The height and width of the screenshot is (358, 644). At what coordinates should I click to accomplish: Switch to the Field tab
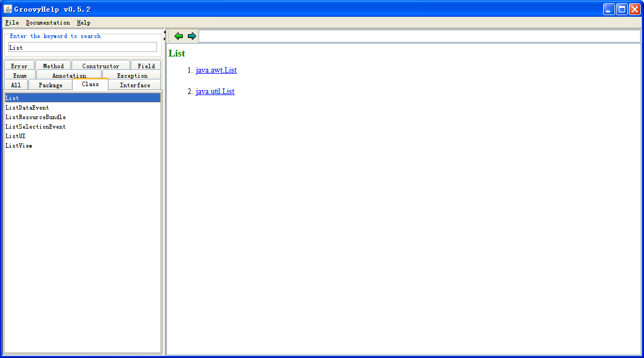click(x=146, y=66)
